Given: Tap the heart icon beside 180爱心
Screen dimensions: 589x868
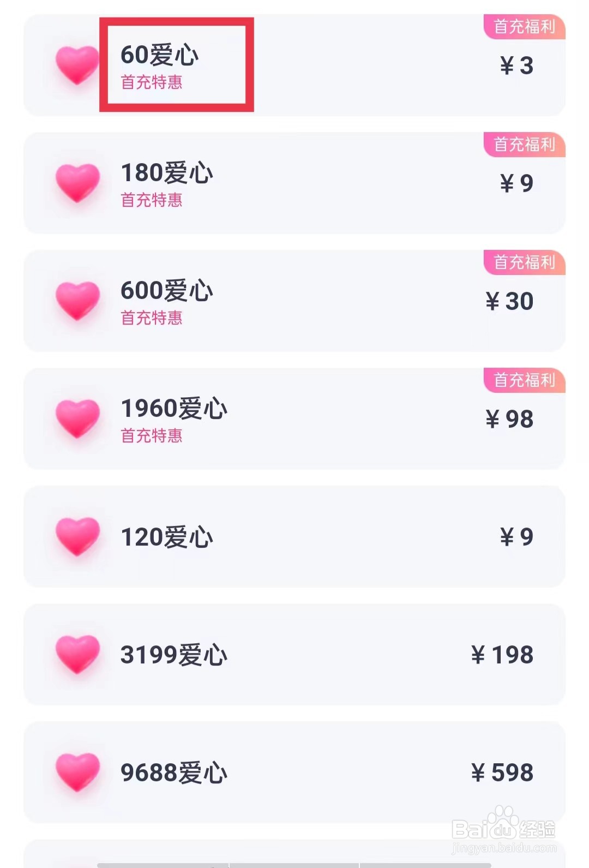Looking at the screenshot, I should pyautogui.click(x=77, y=183).
